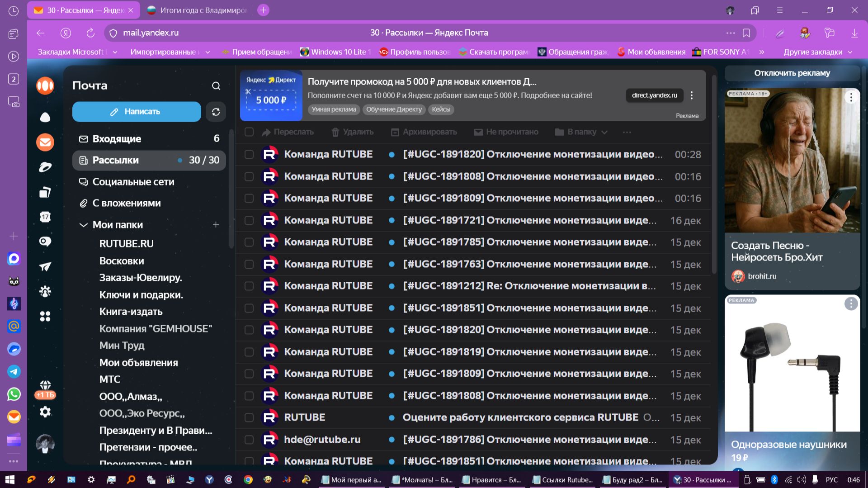Image resolution: width=868 pixels, height=488 pixels.
Task: Collapse the Мои папки folder tree
Action: [x=83, y=225]
